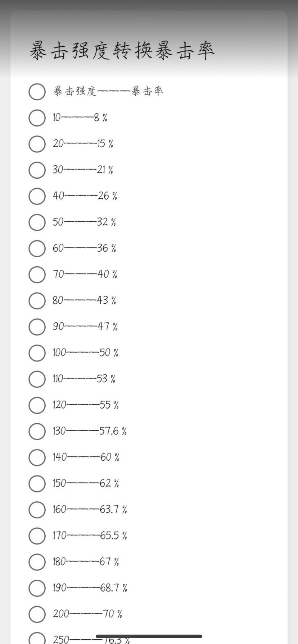
Task: Pick the radio button for 120———55 %
Action: 37,405
